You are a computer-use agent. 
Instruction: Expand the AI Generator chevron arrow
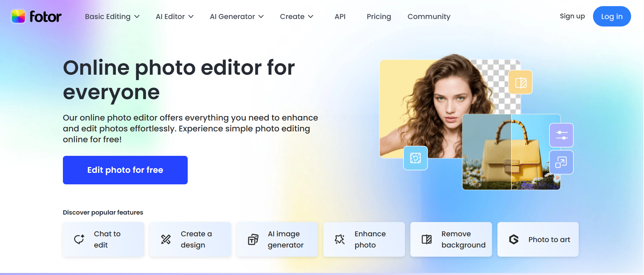261,17
